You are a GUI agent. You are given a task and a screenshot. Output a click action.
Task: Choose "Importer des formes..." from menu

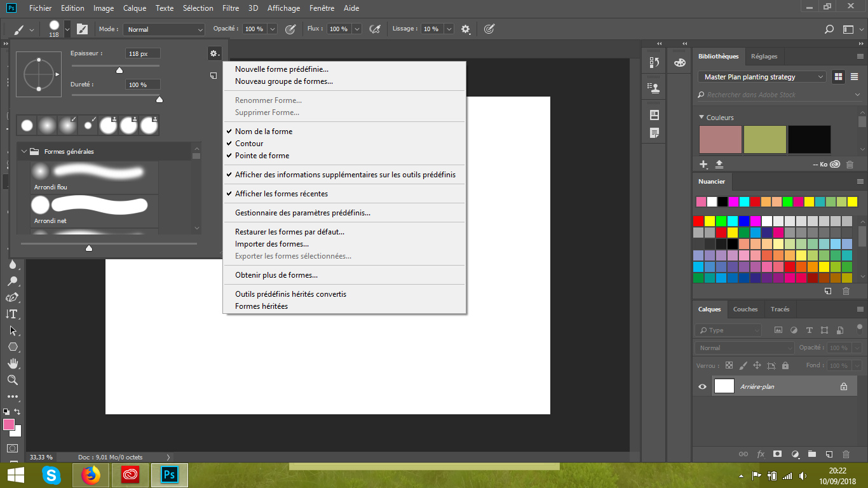click(x=272, y=244)
